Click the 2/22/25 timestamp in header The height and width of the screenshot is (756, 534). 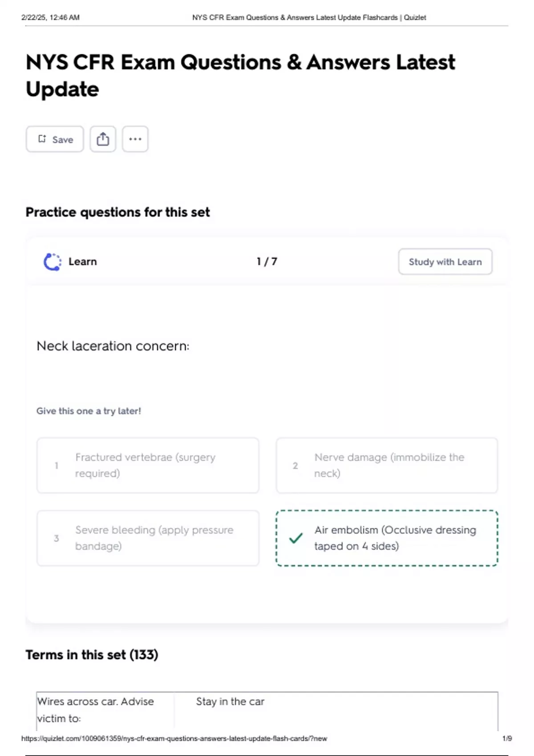[50, 17]
